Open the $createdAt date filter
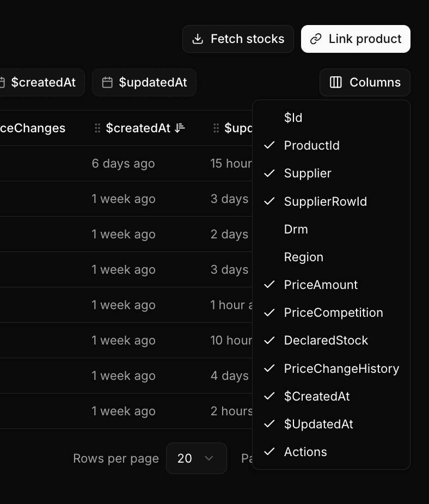 pos(44,82)
